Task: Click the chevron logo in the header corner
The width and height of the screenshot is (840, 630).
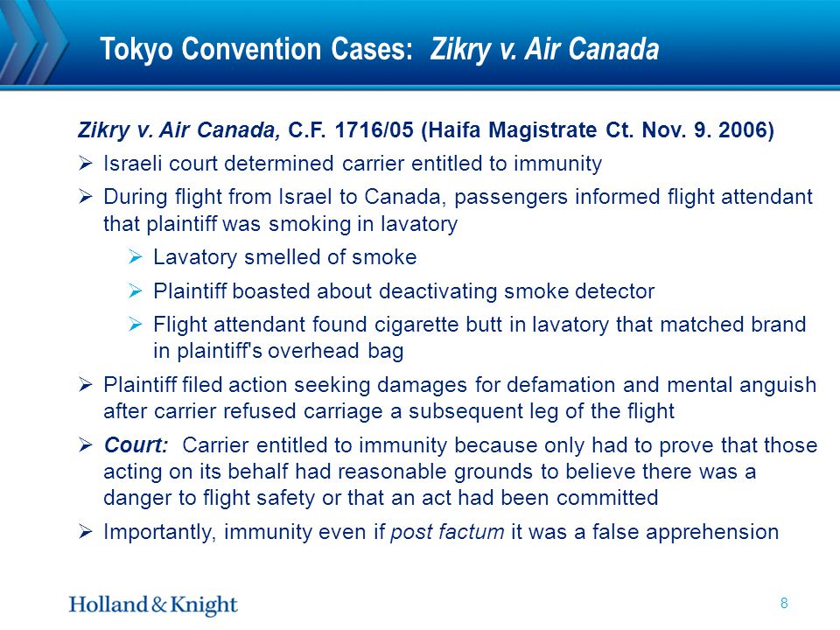Action: pyautogui.click(x=33, y=43)
